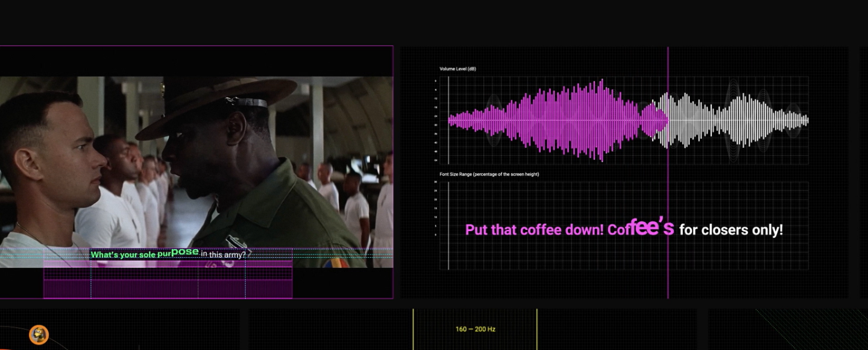Click the "Volume Level (dB)" chart label
Screen dimensions: 868x350
point(458,69)
